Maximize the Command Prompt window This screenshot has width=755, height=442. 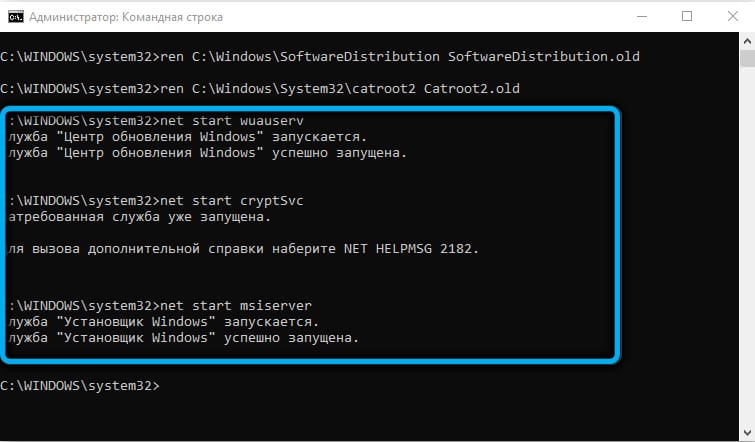(687, 16)
